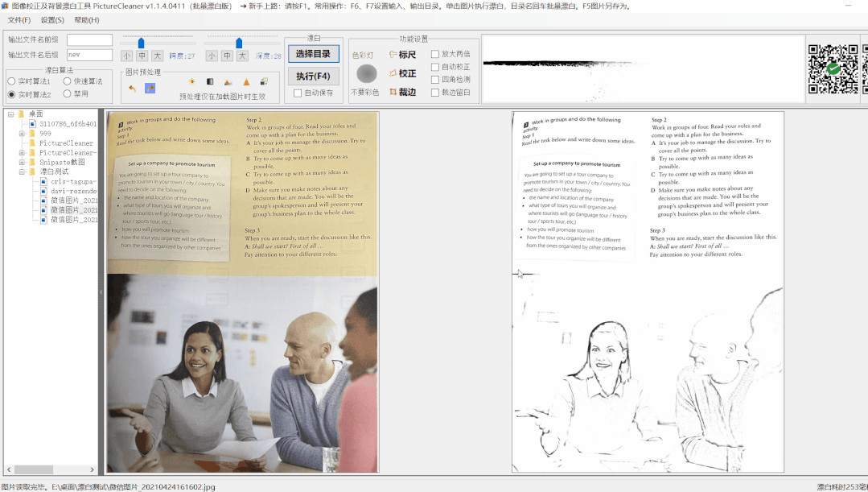
Task: Select the 标尺 ruler tool
Action: 402,55
